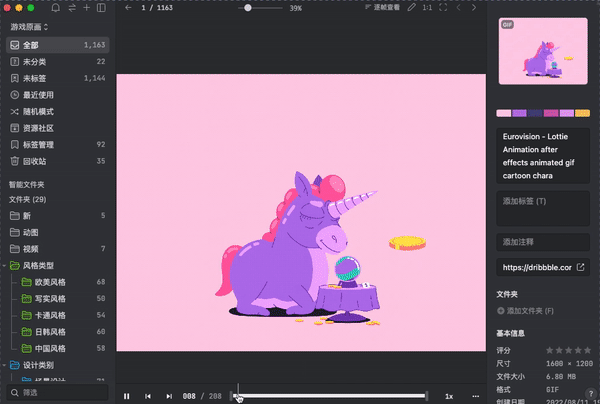This screenshot has height=404, width=600.
Task: Click the dark navy color swatch
Action: pos(535,113)
